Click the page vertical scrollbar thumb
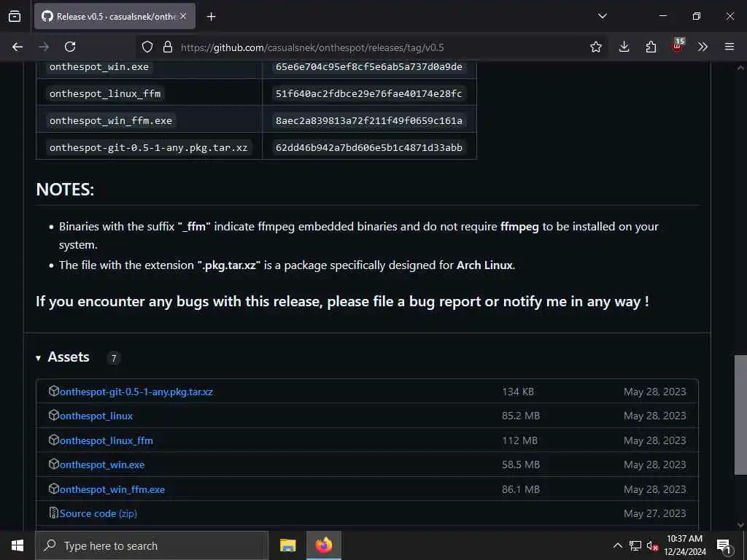The image size is (747, 560). [x=740, y=414]
